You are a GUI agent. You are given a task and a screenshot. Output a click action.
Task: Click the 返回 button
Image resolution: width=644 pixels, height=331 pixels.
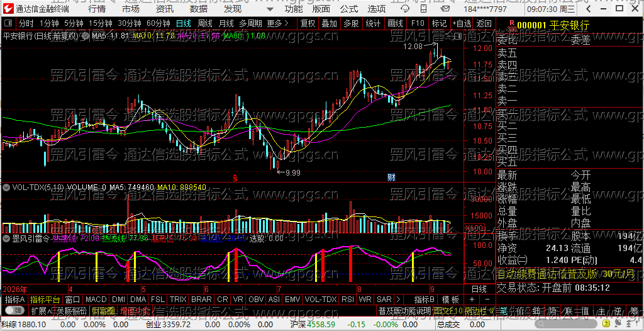tap(484, 23)
